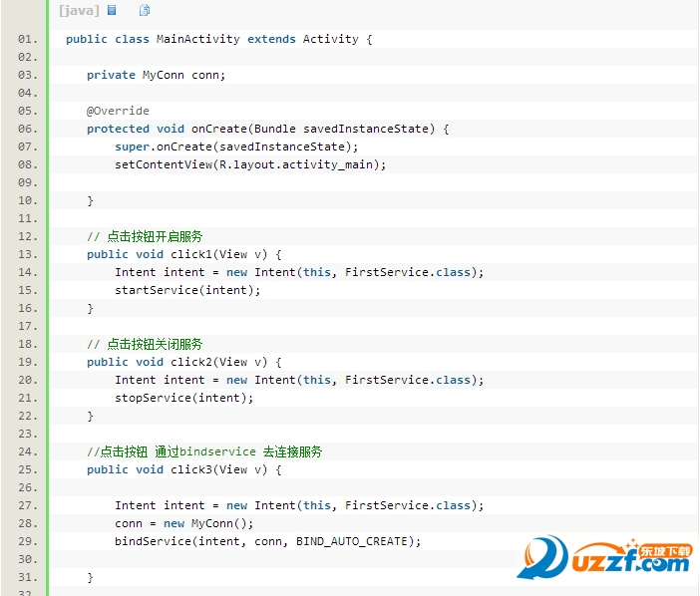Click the stopService(intent) statement
The width and height of the screenshot is (700, 596).
(183, 398)
